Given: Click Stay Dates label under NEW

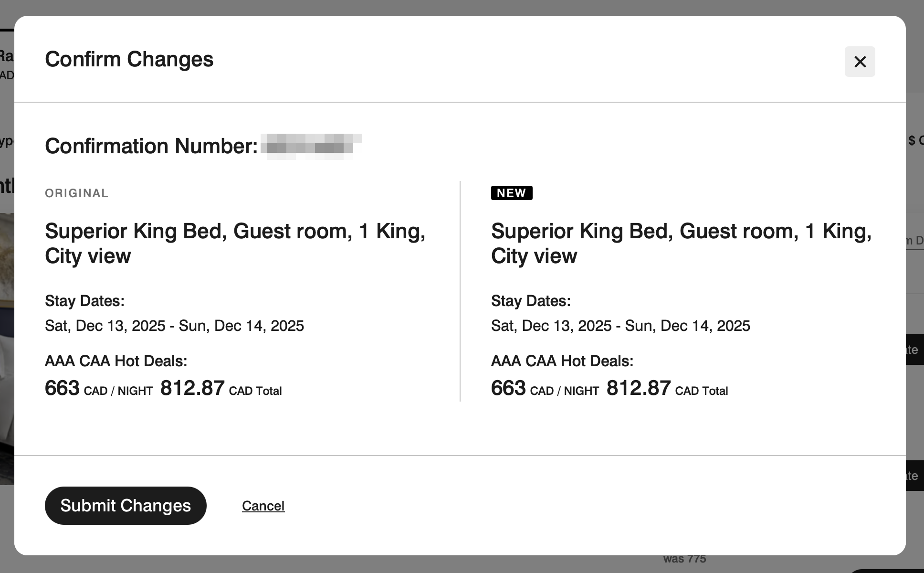Looking at the screenshot, I should [531, 301].
